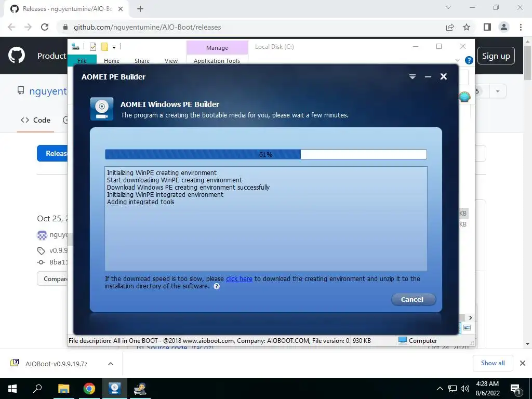Open the Customize Quick Access Toolbar dropdown
The image size is (532, 399).
click(114, 47)
